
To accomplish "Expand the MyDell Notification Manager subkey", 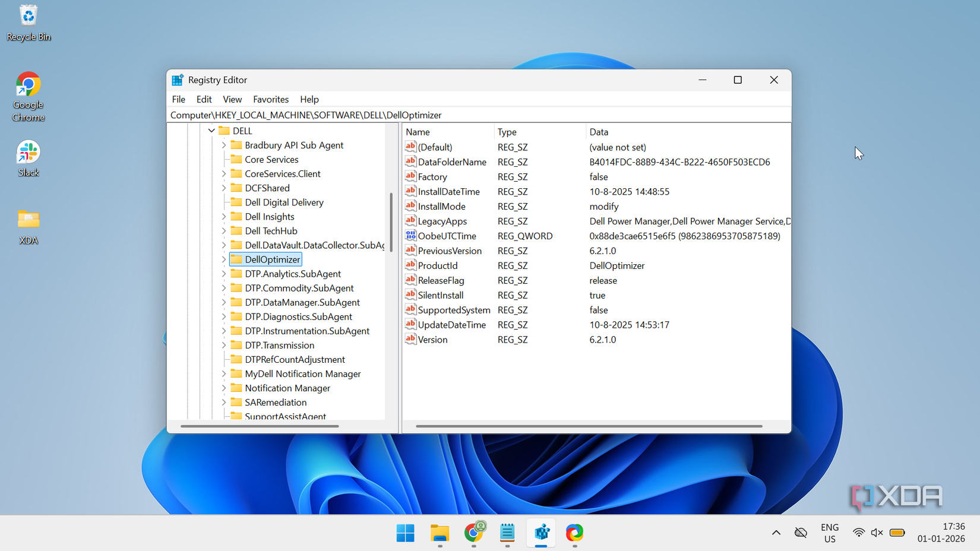I will 223,373.
